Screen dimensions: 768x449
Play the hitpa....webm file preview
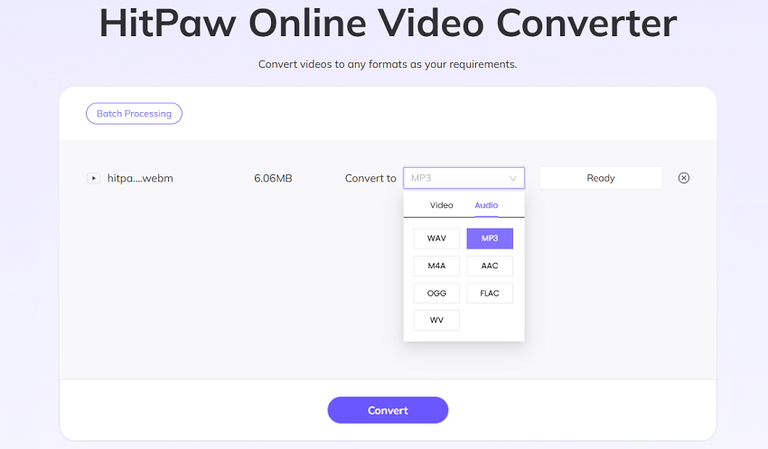click(x=93, y=178)
